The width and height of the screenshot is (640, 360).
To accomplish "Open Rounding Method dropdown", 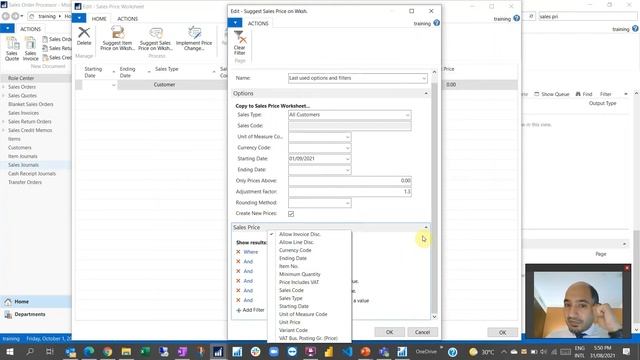I will click(347, 203).
